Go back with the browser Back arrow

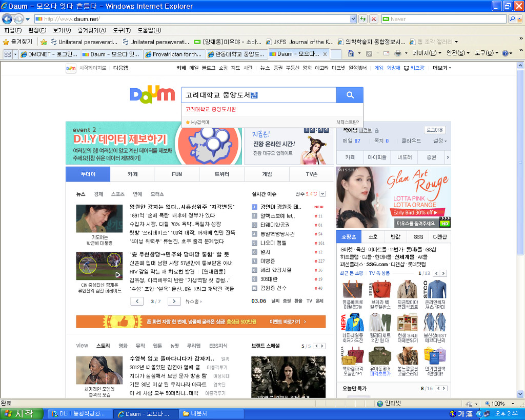[x=7, y=19]
